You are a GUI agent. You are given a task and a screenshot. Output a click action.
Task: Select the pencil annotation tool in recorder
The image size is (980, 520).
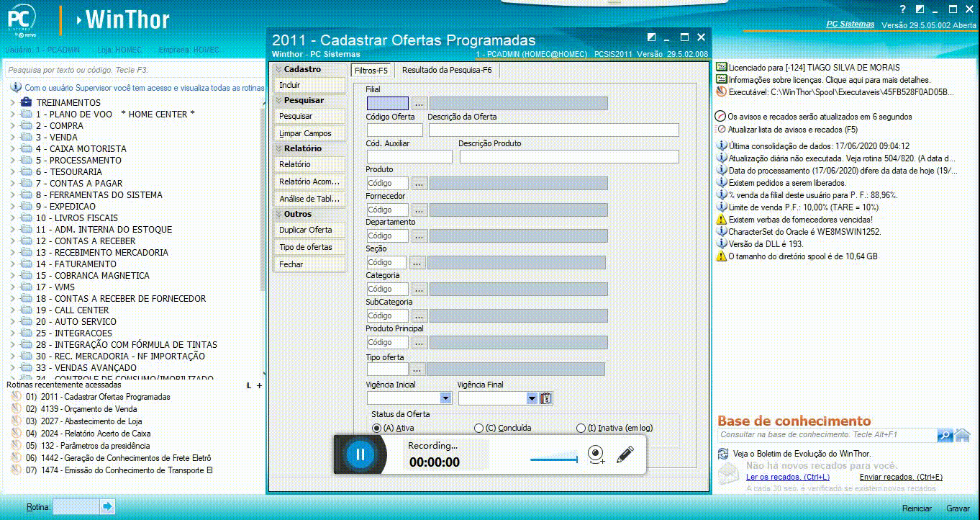(625, 454)
